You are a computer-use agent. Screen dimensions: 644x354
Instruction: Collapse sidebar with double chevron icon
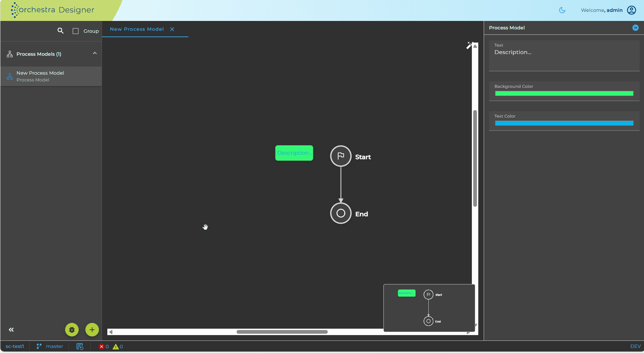[11, 330]
